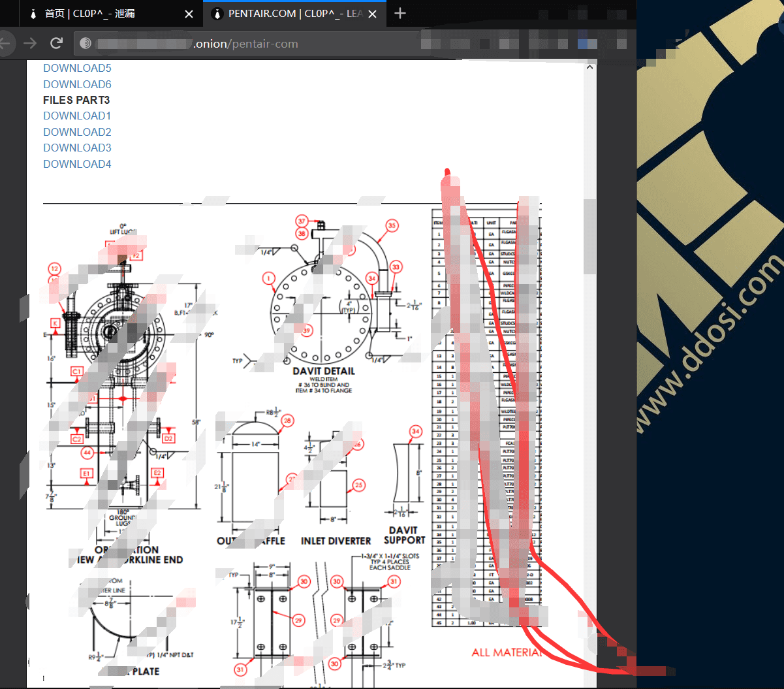
Task: Click the DAVIT DETAIL drawing label
Action: [324, 371]
